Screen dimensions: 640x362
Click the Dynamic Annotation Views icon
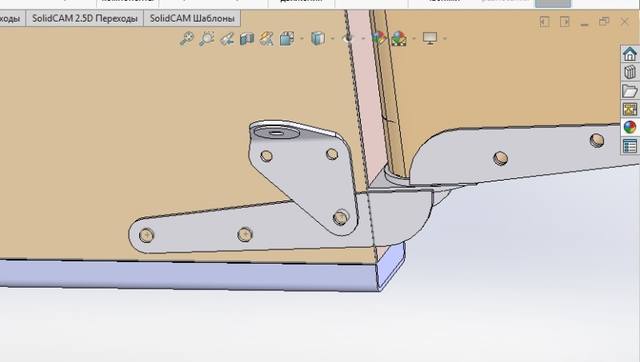pos(267,39)
